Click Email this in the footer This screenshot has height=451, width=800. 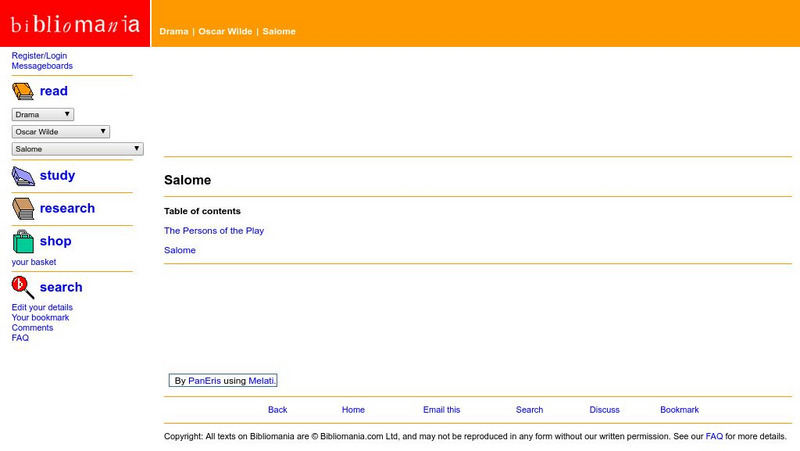click(x=441, y=410)
